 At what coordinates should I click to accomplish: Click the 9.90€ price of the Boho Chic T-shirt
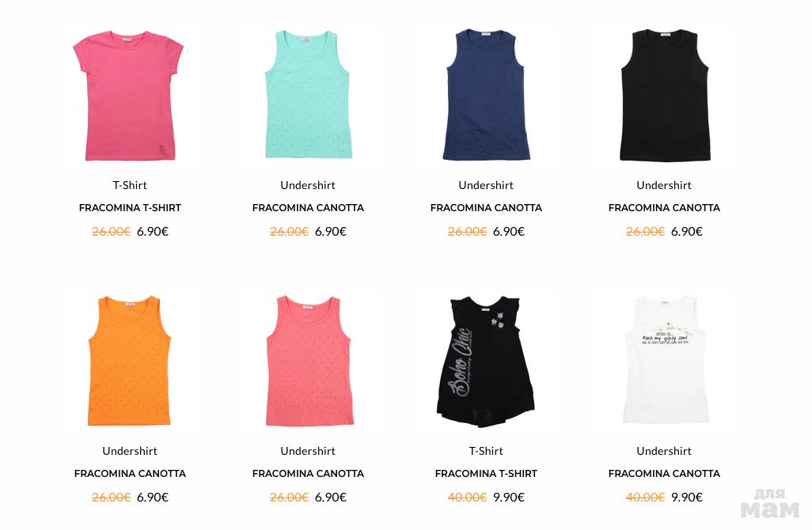point(509,498)
